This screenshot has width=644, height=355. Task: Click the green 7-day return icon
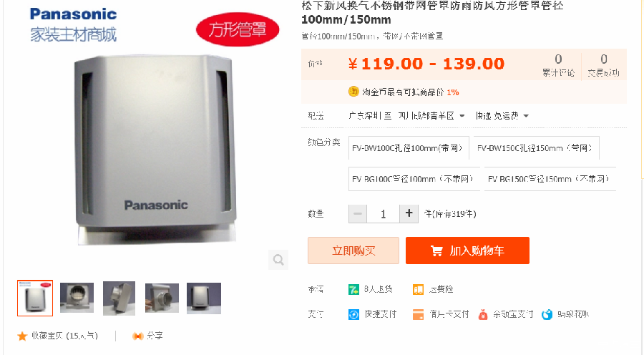click(x=353, y=290)
